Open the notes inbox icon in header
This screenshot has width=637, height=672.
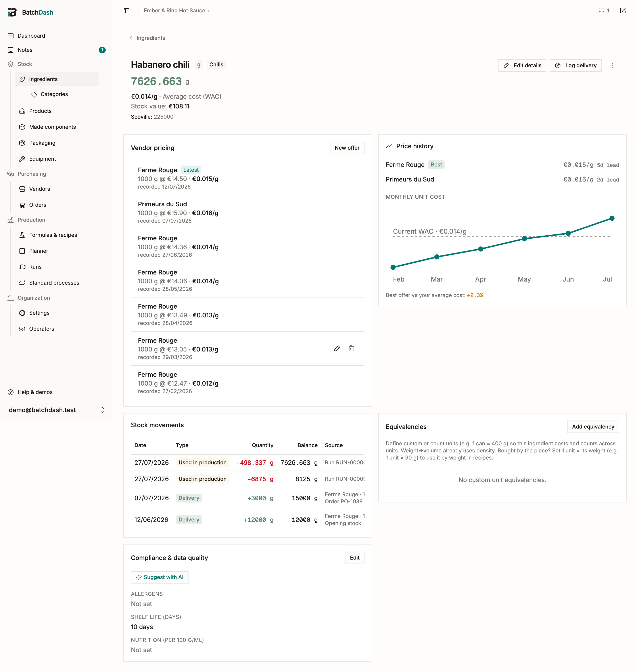pos(604,11)
